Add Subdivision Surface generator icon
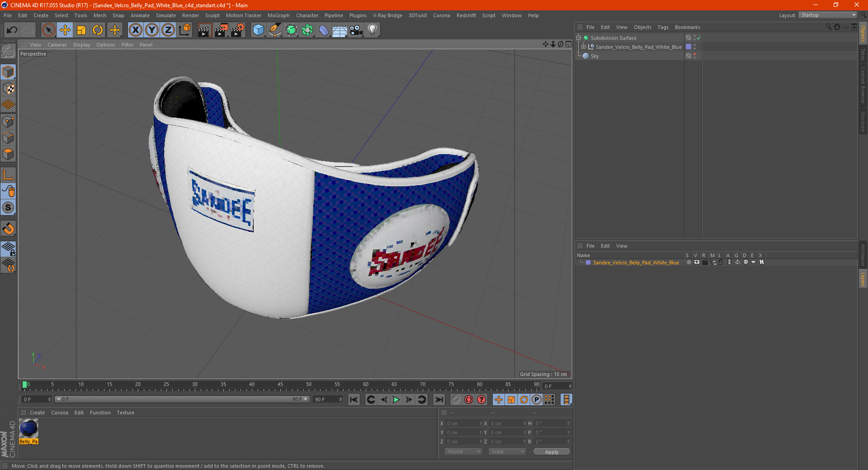 pos(291,30)
